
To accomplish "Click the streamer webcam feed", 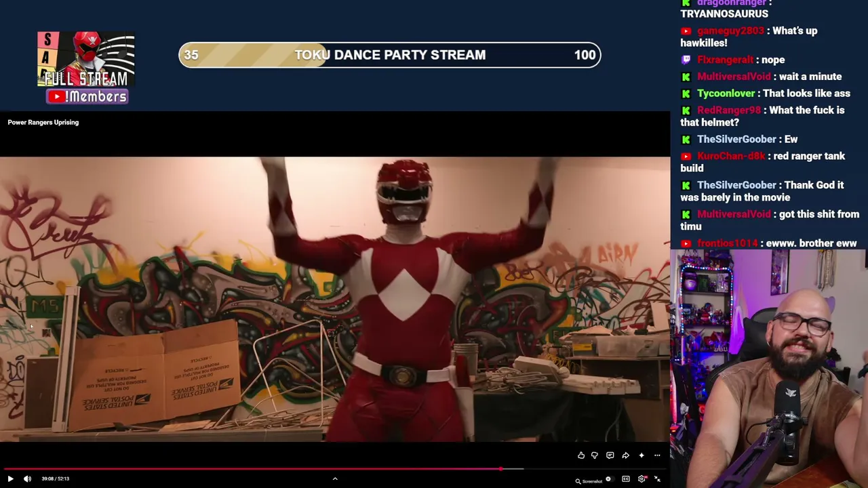I will (769, 369).
